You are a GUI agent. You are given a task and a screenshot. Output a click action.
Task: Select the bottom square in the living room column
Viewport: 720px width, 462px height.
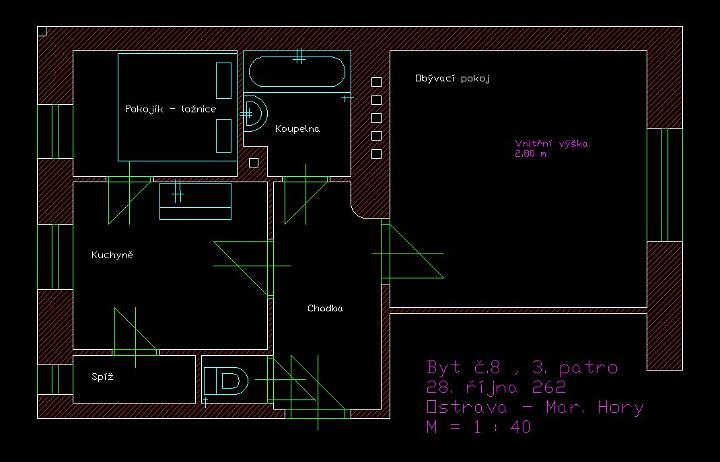[x=376, y=154]
